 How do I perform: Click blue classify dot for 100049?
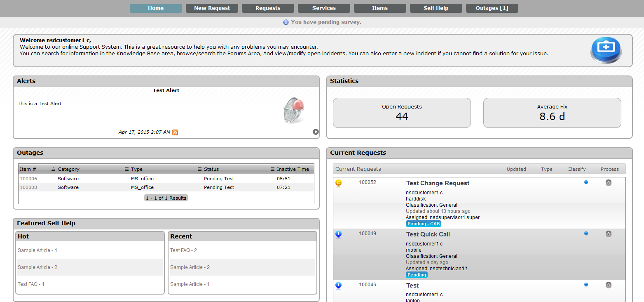586,234
